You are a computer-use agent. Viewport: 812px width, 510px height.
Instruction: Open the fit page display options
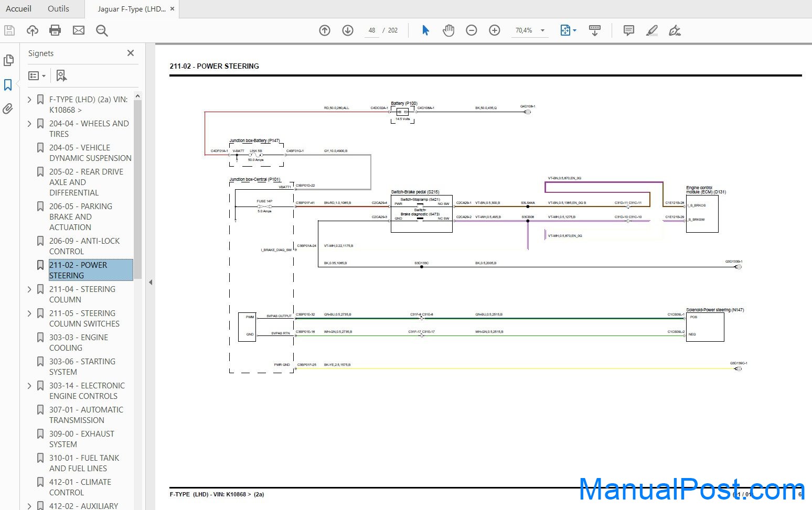(x=568, y=30)
